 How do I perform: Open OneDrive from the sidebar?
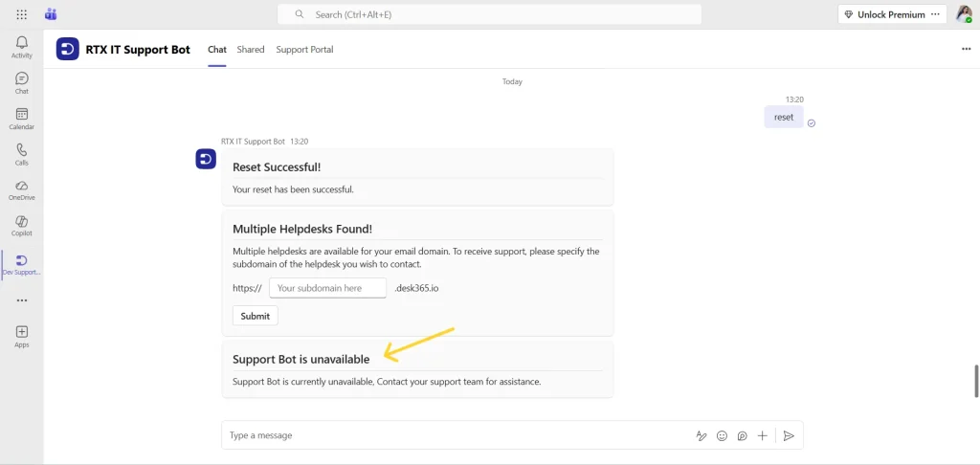click(x=21, y=189)
